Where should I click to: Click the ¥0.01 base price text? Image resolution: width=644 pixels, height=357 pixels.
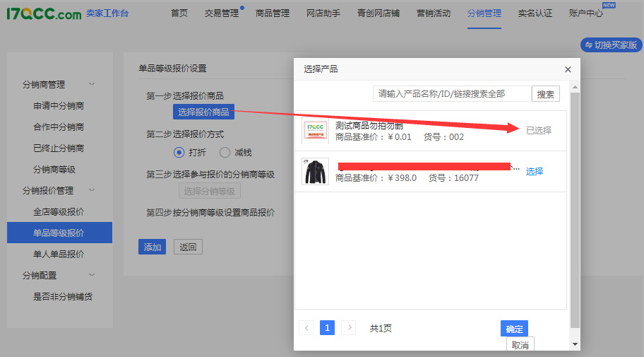(399, 137)
